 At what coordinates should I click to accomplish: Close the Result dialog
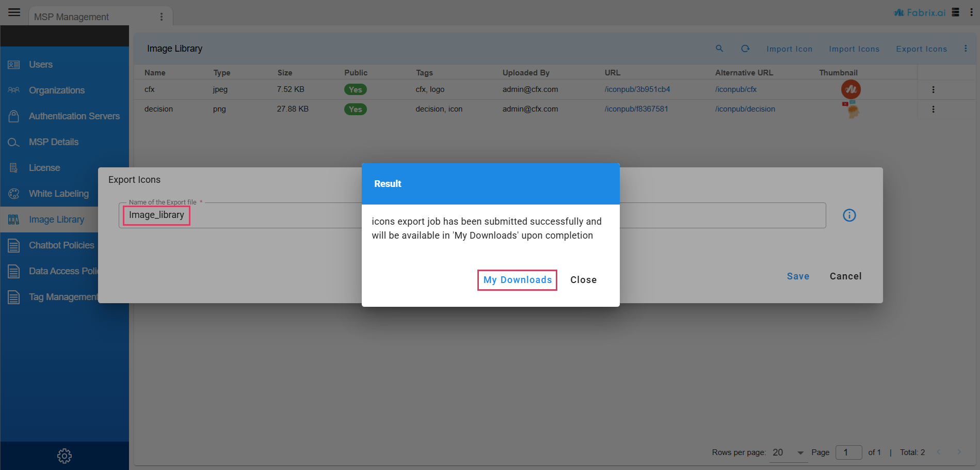pos(583,280)
